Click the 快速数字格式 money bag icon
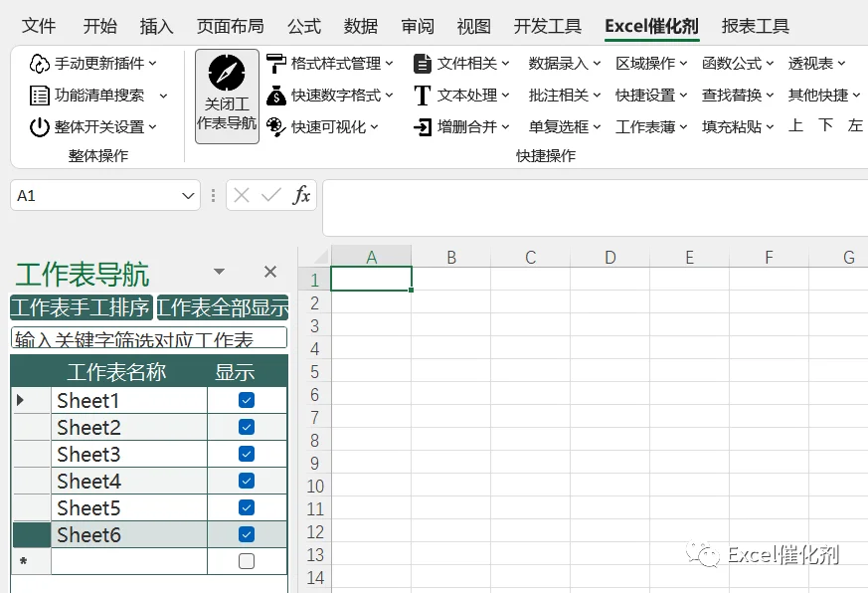The image size is (868, 593). click(275, 96)
